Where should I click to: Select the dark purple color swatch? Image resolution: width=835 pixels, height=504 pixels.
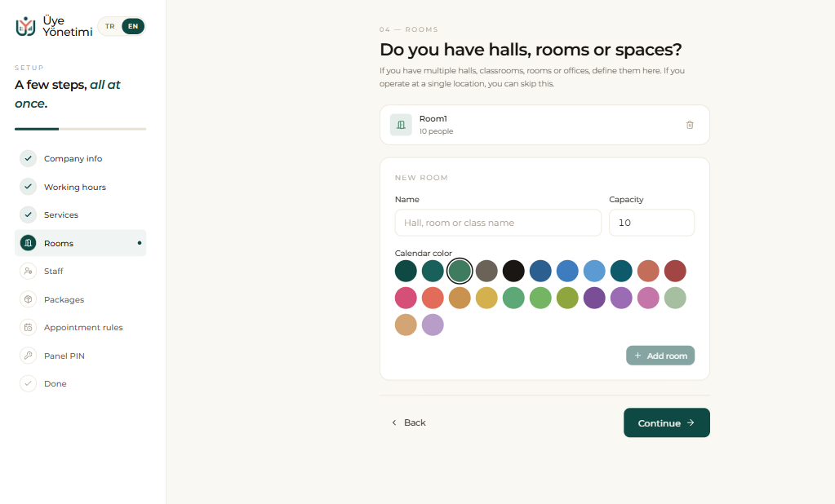(x=594, y=298)
